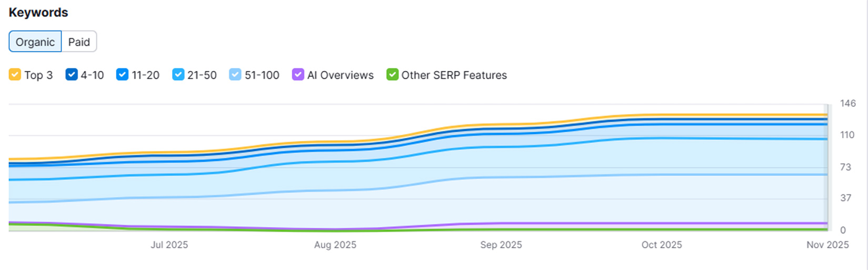This screenshot has height=270, width=868.
Task: Click the Other SERP Features legend label
Action: pos(454,75)
